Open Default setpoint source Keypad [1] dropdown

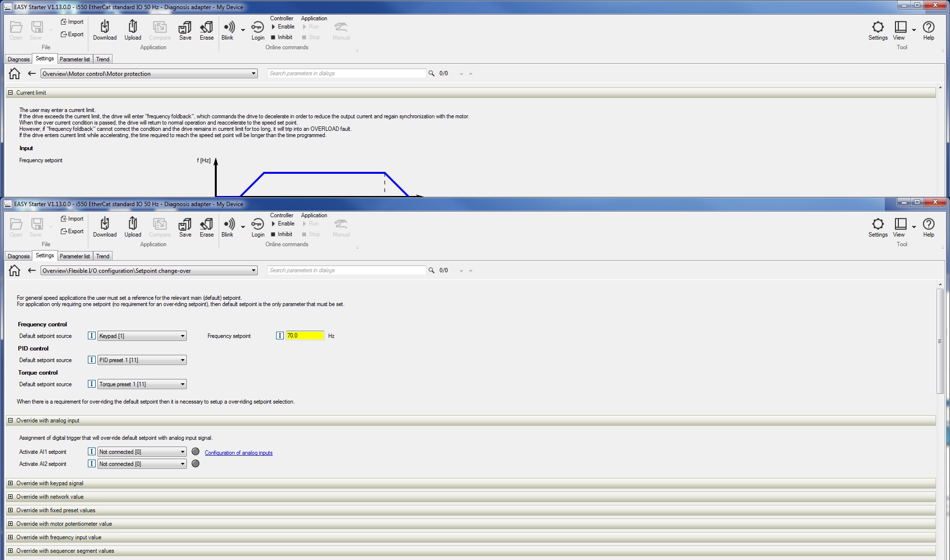[x=182, y=336]
